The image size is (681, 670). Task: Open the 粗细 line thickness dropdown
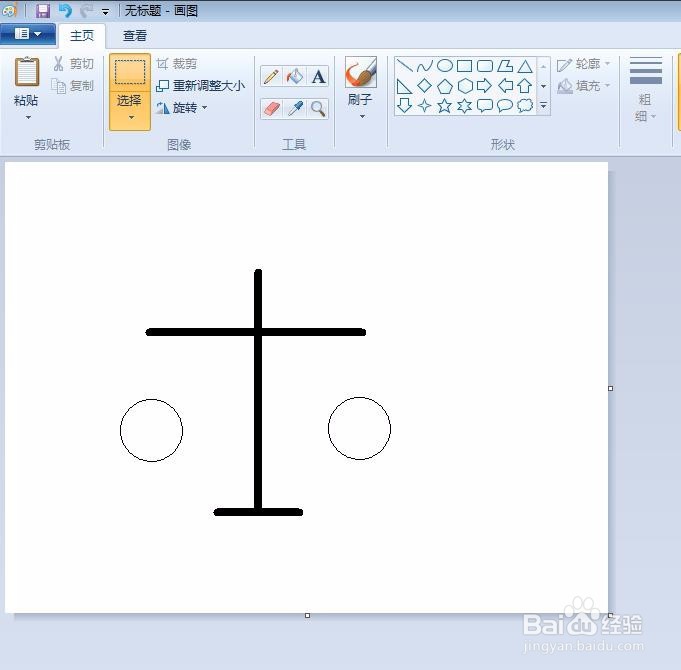(645, 90)
